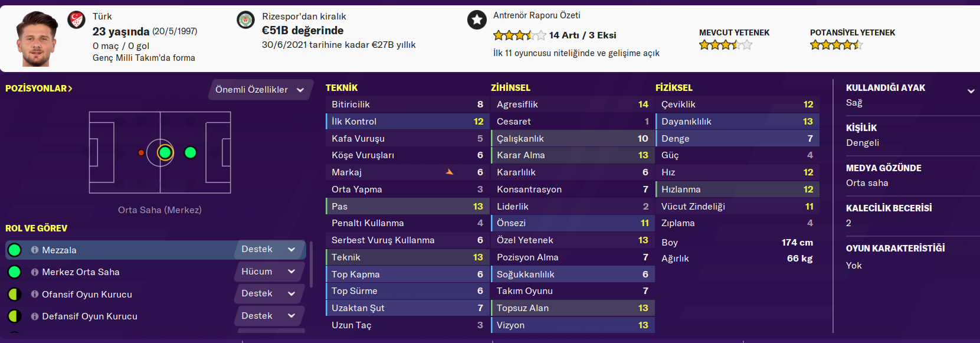The height and width of the screenshot is (343, 980).
Task: Expand the Kullandığı Ayak panel chevron
Action: point(971,91)
